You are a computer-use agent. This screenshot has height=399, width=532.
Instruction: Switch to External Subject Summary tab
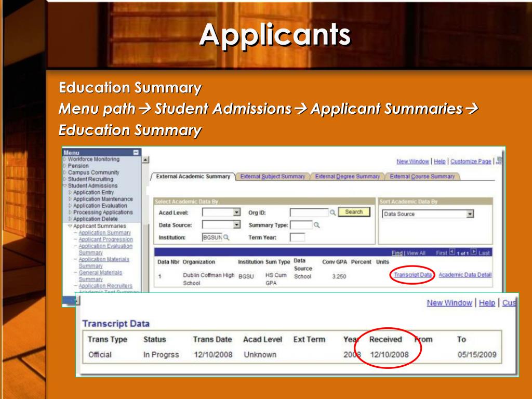(x=272, y=177)
